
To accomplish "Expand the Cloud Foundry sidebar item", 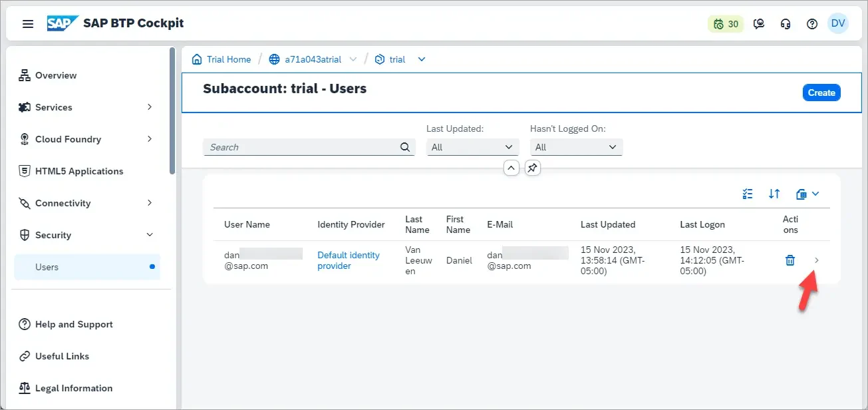I will click(x=87, y=139).
